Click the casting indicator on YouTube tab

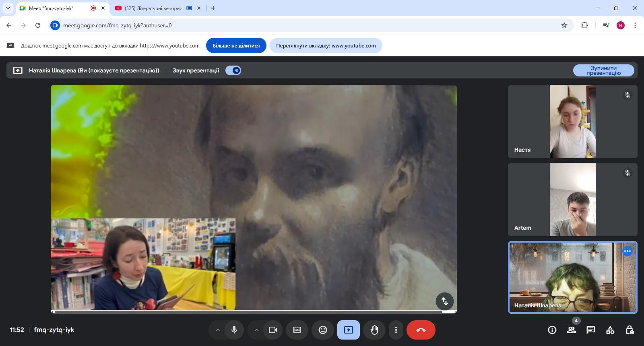[189, 8]
